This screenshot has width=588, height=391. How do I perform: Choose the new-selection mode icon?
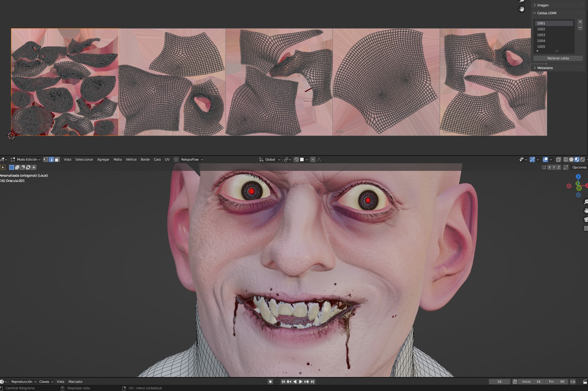coord(12,167)
